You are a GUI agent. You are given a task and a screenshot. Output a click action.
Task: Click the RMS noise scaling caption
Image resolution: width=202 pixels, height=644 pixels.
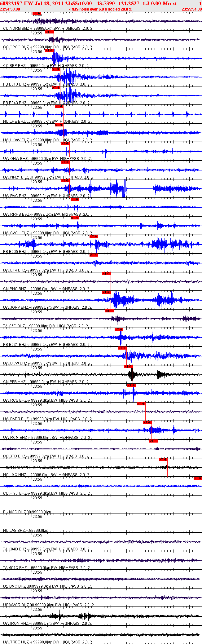pos(101,9)
